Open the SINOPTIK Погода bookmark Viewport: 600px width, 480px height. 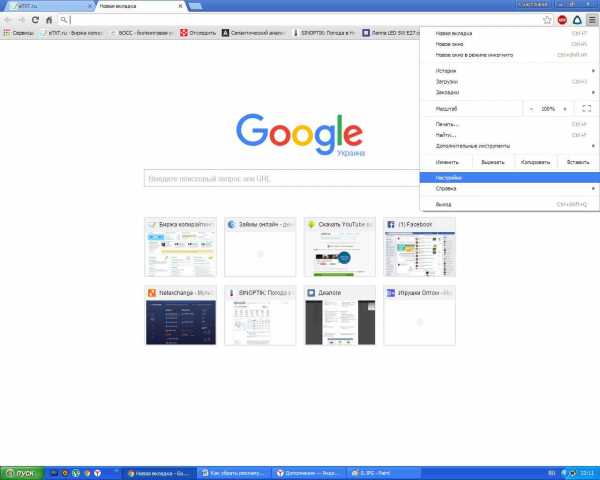coord(324,33)
